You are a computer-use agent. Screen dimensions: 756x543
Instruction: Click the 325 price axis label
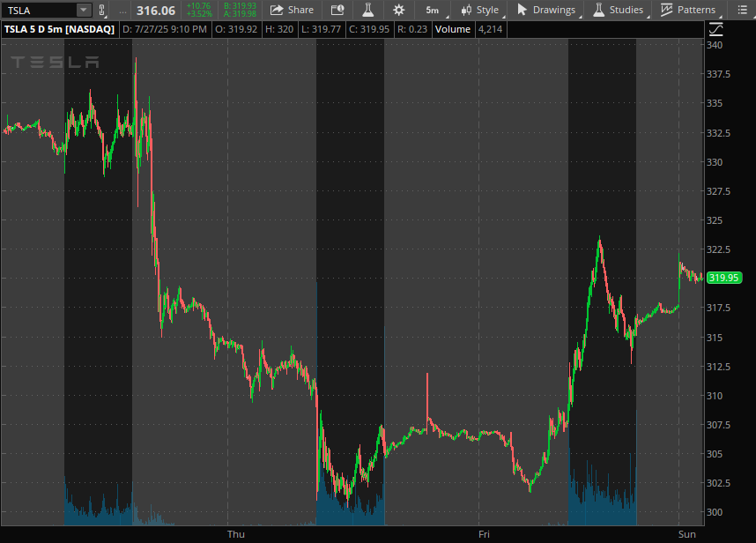tap(715, 219)
